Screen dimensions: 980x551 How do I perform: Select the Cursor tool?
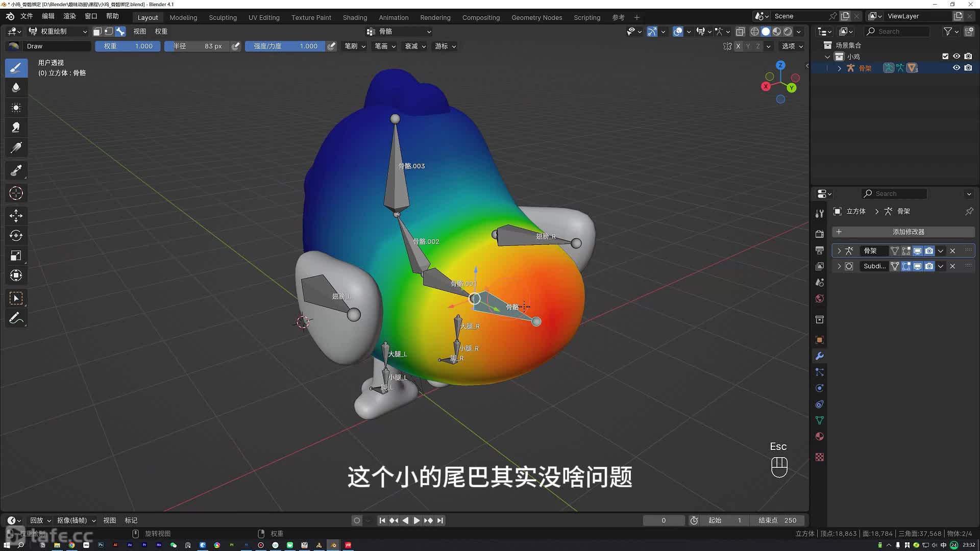[16, 193]
